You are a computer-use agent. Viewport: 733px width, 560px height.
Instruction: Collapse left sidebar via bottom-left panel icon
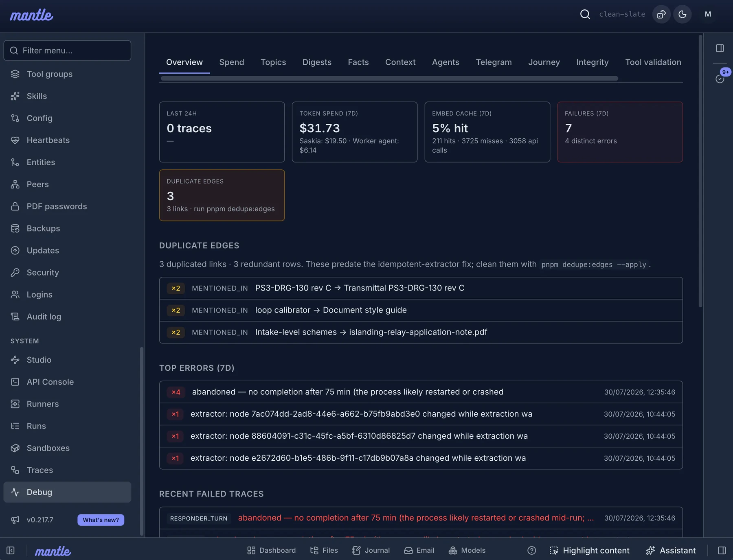tap(11, 550)
